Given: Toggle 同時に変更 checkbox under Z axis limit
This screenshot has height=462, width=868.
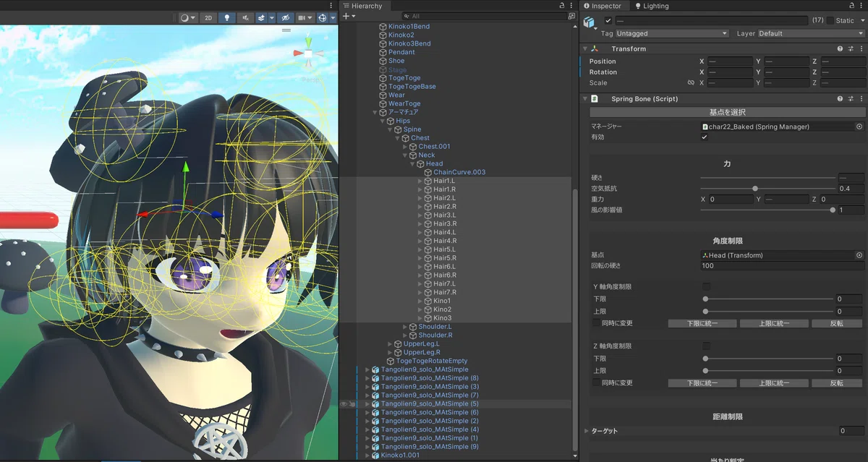Looking at the screenshot, I should click(596, 382).
